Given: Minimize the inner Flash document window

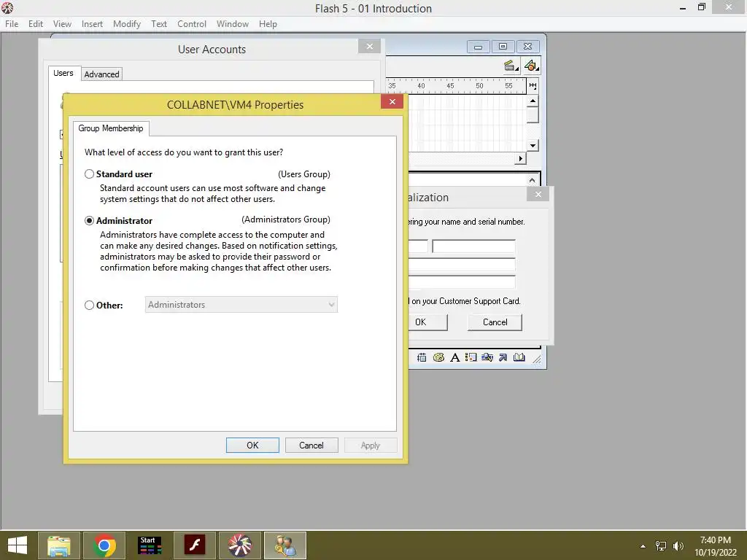Looking at the screenshot, I should pos(479,46).
